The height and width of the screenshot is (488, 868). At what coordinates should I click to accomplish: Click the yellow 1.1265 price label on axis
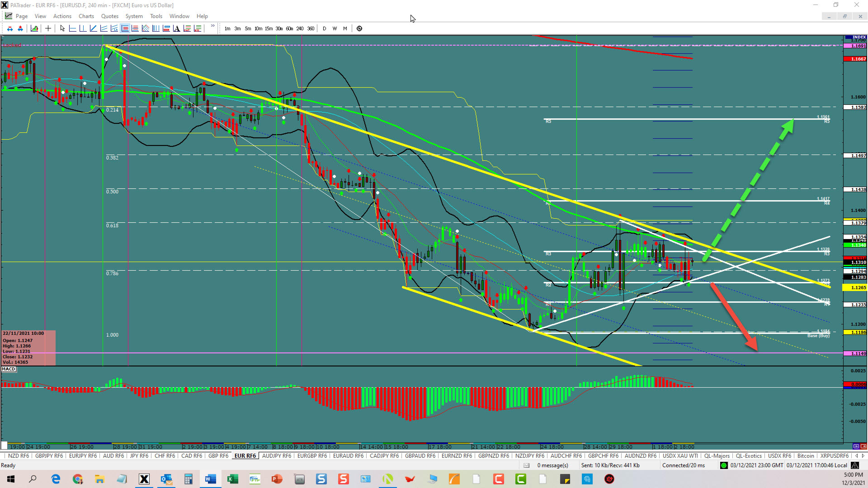(x=855, y=288)
